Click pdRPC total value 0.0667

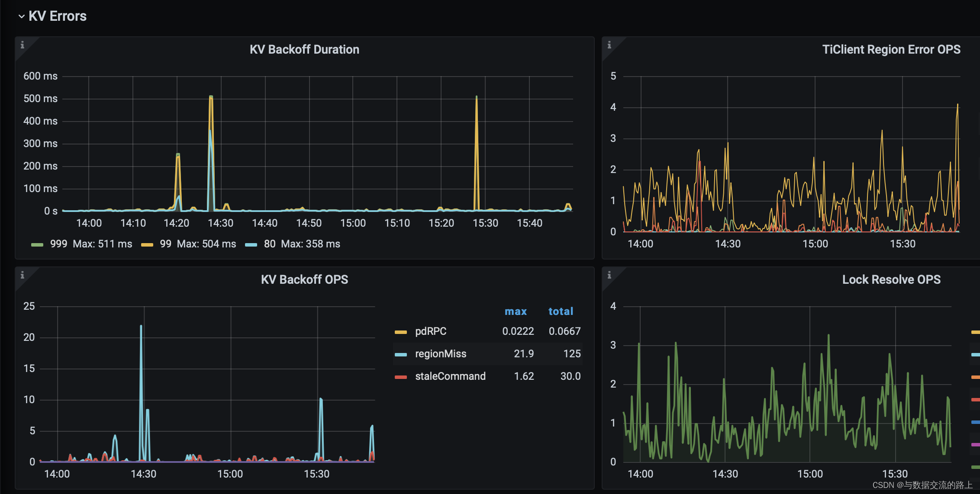[x=564, y=331]
